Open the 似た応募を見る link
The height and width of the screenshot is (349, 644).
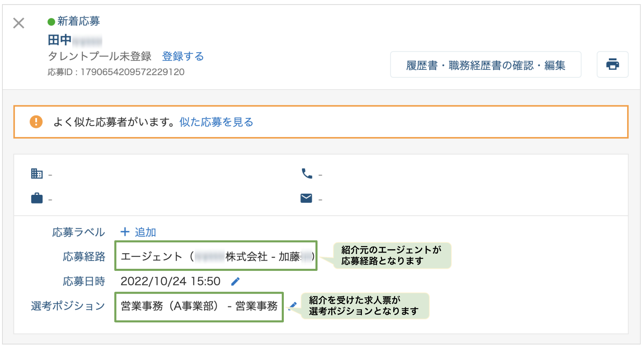(216, 122)
